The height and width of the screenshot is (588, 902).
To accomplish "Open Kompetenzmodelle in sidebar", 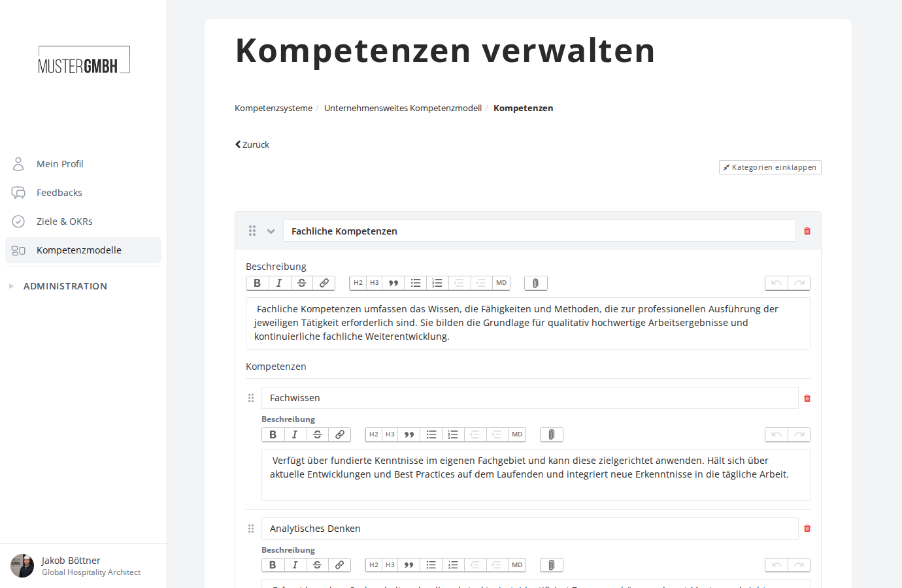I will click(x=83, y=250).
